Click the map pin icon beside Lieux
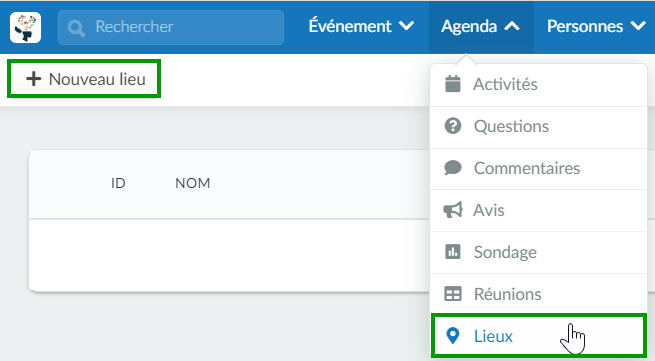 [x=453, y=336]
